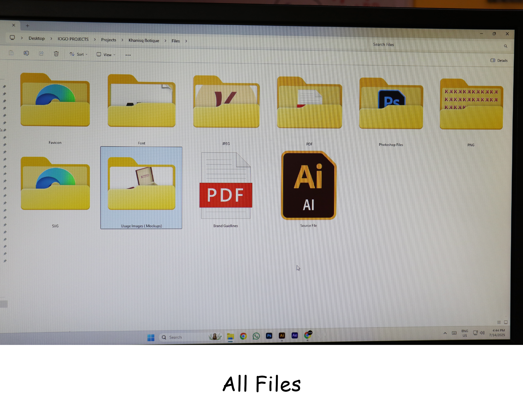The width and height of the screenshot is (523, 420).
Task: Show hidden icons in system tray
Action: click(445, 333)
